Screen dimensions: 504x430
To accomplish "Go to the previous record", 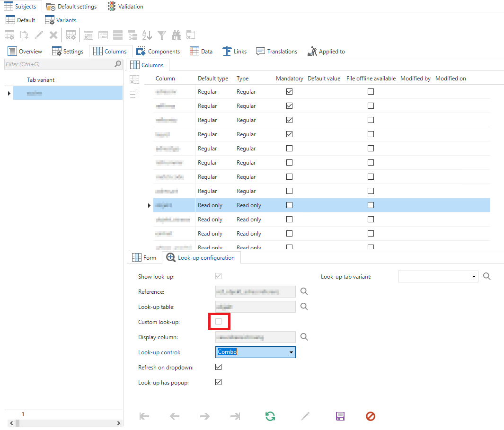I will pos(175,416).
